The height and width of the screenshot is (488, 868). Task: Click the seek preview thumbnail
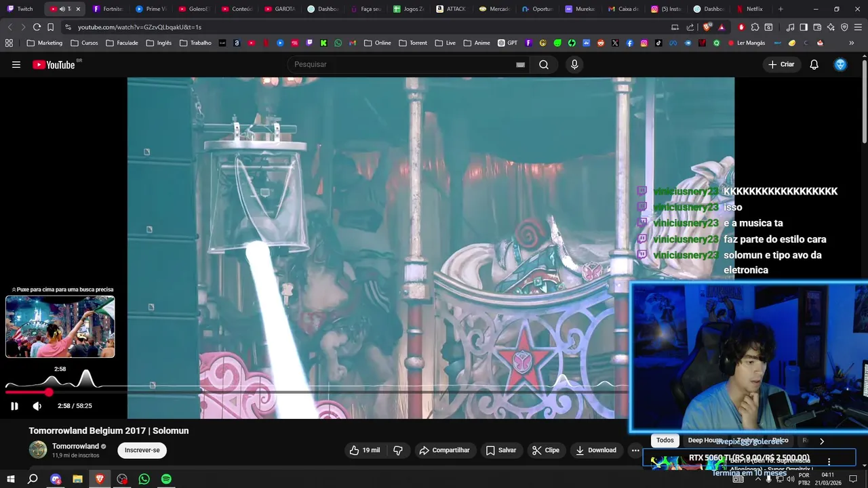[x=60, y=327]
